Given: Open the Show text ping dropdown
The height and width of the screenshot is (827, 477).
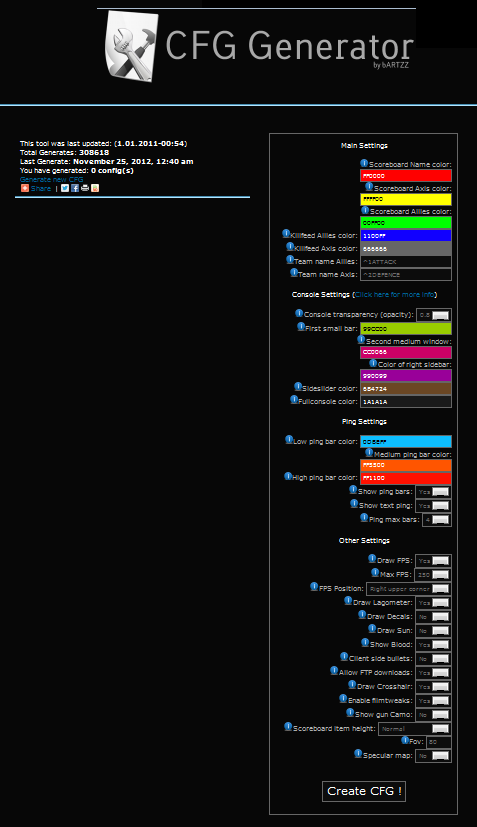Looking at the screenshot, I should (x=433, y=506).
